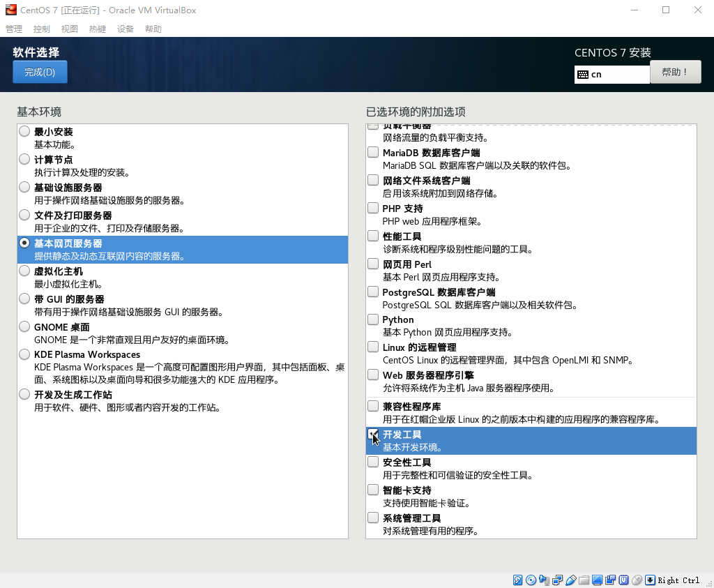Click the keyboard icon beside cn layout

click(x=583, y=74)
